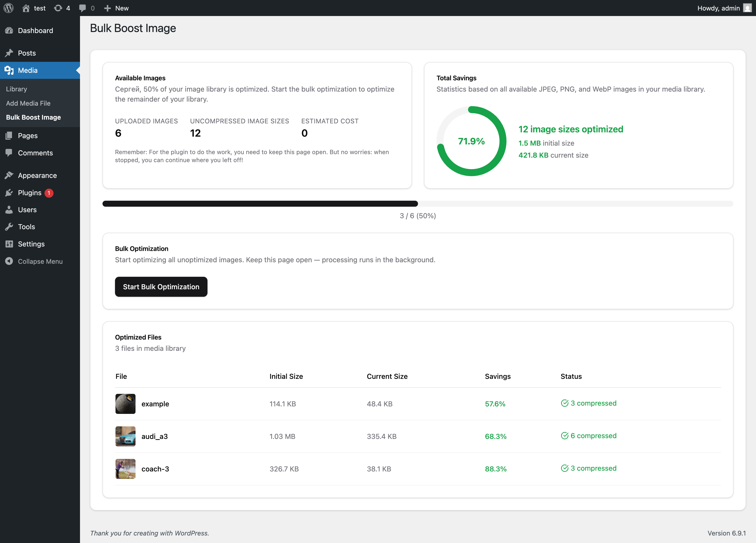The height and width of the screenshot is (543, 756).
Task: Click the audi_a3 image thumbnail
Action: pyautogui.click(x=125, y=436)
